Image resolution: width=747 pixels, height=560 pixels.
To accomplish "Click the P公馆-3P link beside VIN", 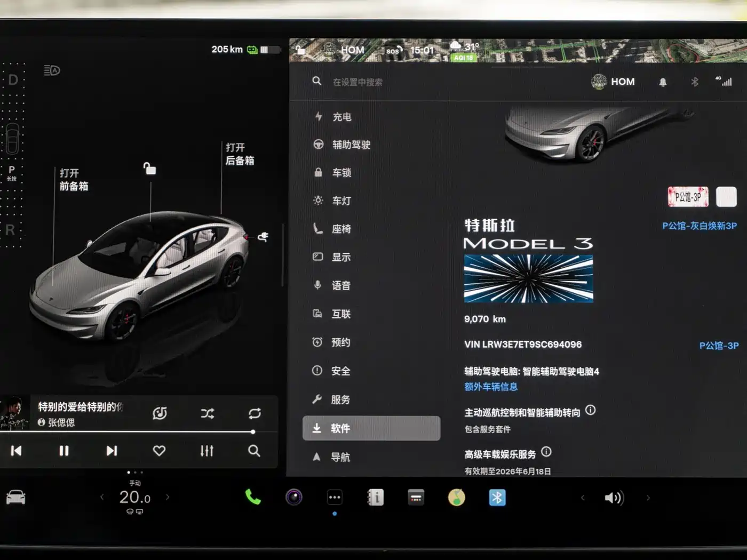I will point(719,346).
